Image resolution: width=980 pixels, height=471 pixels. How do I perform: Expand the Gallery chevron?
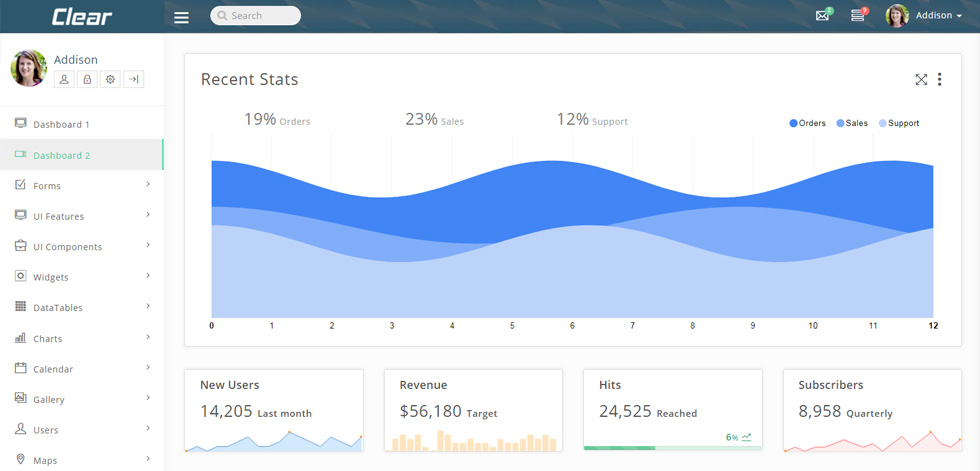point(148,398)
